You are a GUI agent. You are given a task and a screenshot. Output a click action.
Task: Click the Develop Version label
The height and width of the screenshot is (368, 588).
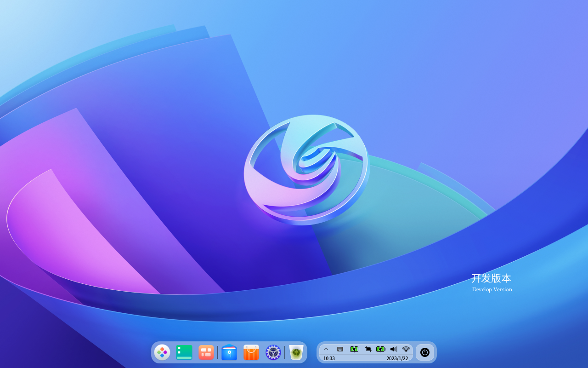(x=492, y=289)
